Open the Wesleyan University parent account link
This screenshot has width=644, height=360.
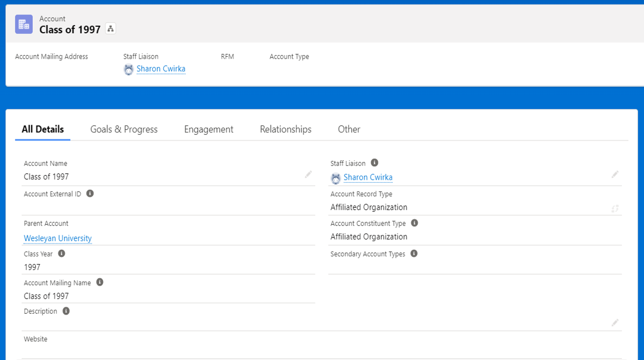[x=58, y=238]
